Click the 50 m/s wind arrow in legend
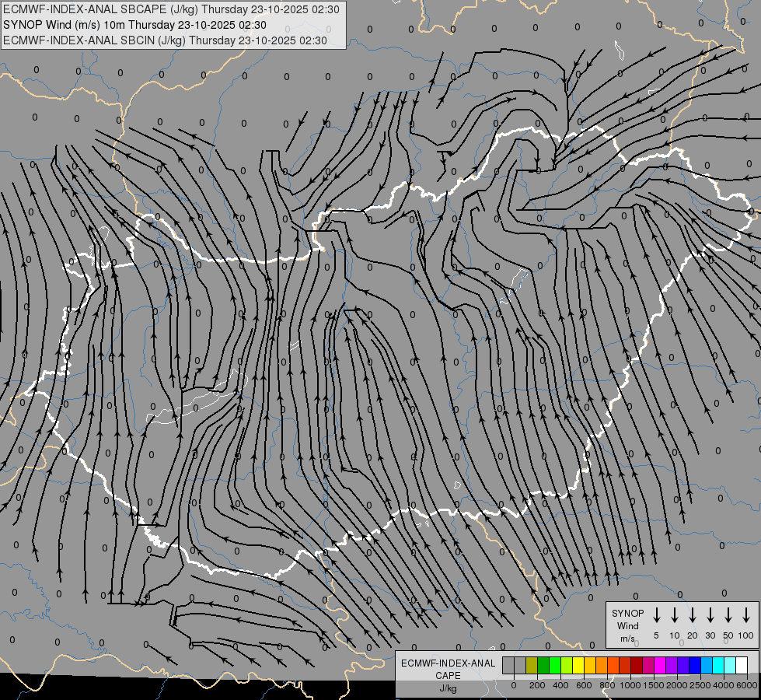This screenshot has height=700, width=761. click(728, 615)
